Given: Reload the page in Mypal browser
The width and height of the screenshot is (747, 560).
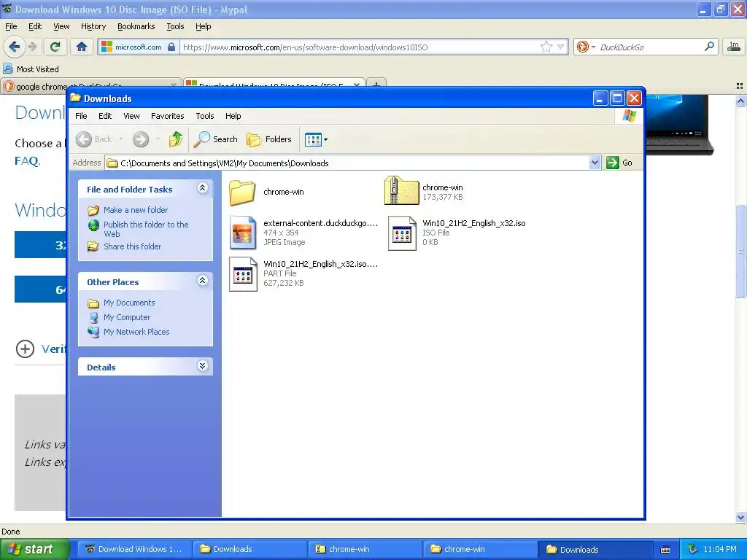Looking at the screenshot, I should tap(55, 47).
